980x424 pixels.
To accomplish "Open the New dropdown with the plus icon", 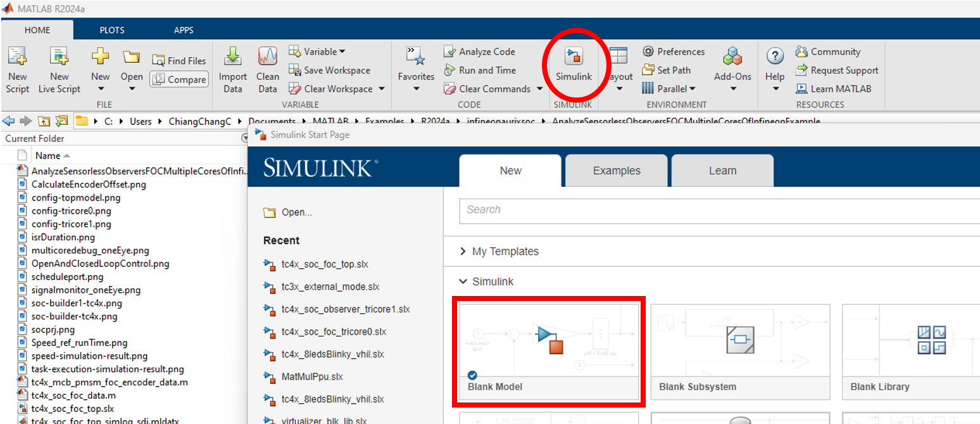I will 100,70.
